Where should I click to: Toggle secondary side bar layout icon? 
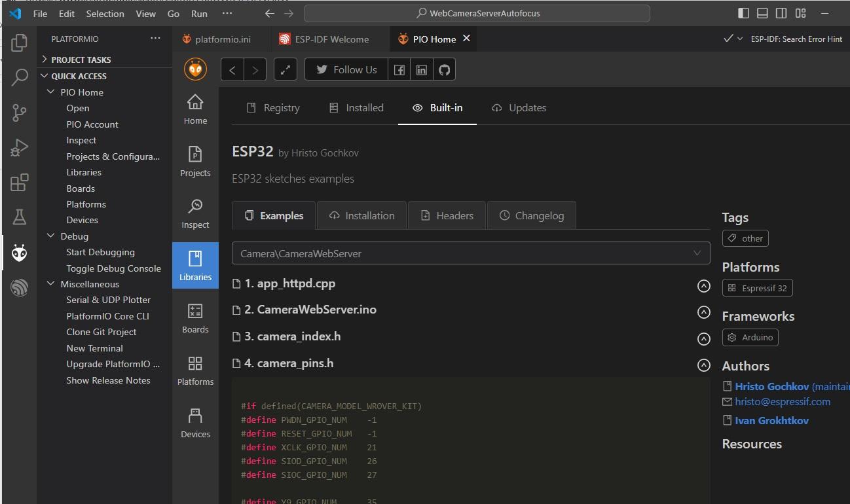tap(781, 13)
